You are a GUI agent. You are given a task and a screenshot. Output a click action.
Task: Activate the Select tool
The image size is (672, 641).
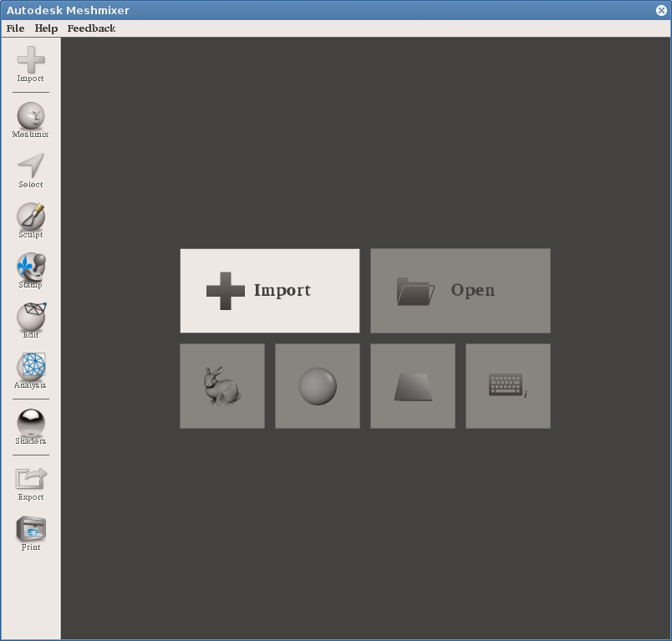click(30, 170)
